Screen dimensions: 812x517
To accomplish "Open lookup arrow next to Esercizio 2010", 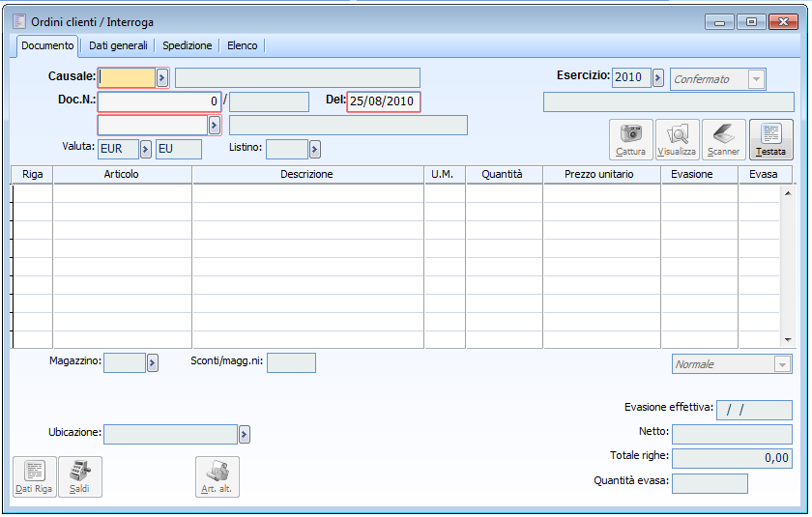I will (657, 78).
